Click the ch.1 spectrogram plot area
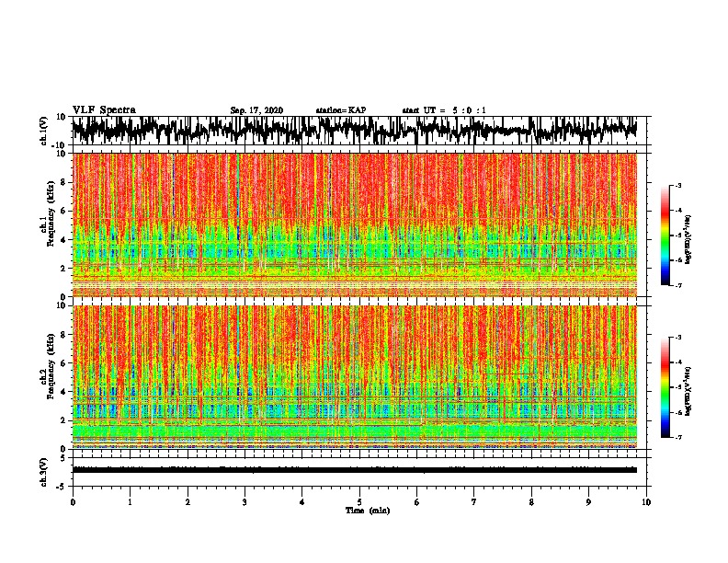This screenshot has width=728, height=563. pos(355,224)
